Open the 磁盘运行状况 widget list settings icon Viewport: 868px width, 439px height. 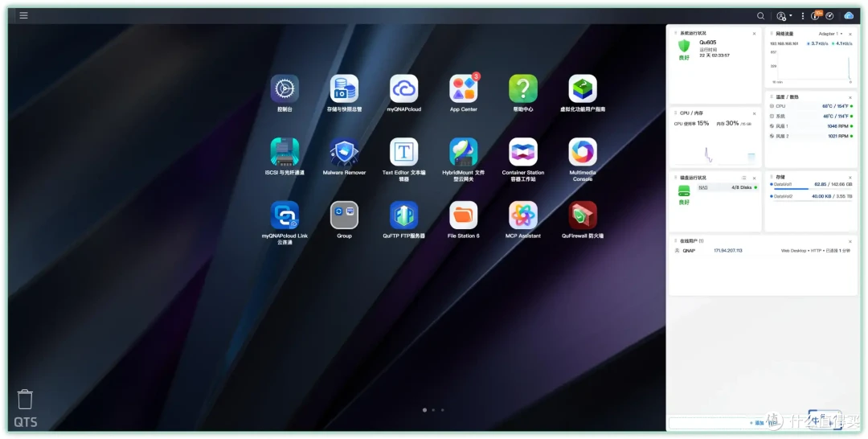pyautogui.click(x=744, y=178)
